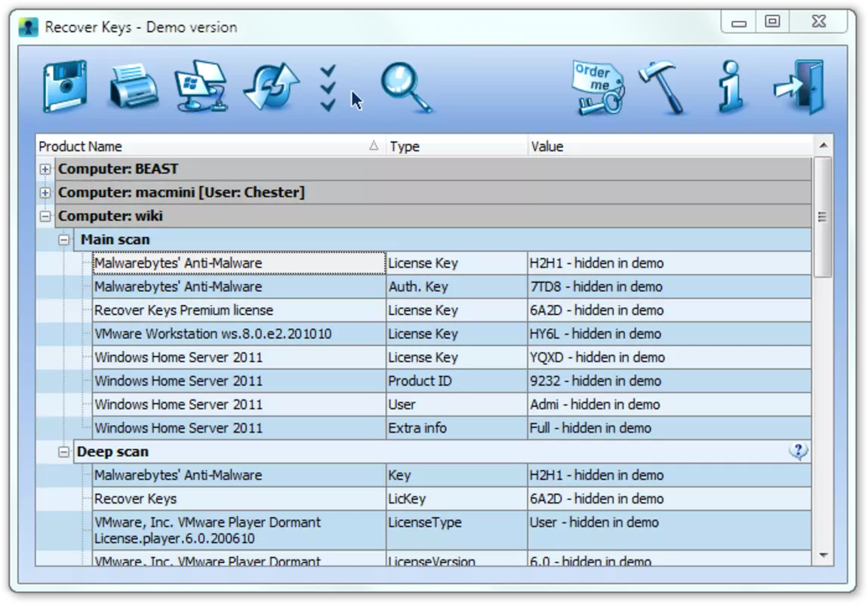Select the Main scan group label
The width and height of the screenshot is (868, 604).
pyautogui.click(x=115, y=239)
